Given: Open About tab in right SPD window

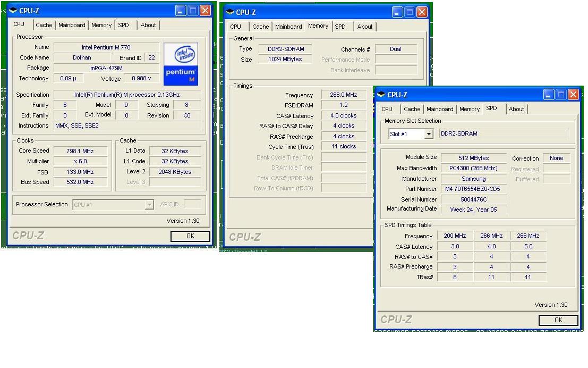Looking at the screenshot, I should [516, 109].
